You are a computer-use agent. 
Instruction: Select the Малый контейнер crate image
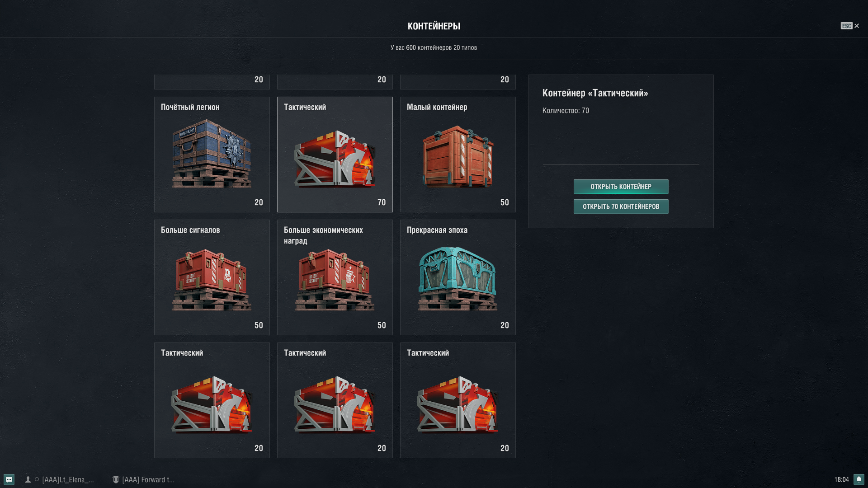click(458, 156)
